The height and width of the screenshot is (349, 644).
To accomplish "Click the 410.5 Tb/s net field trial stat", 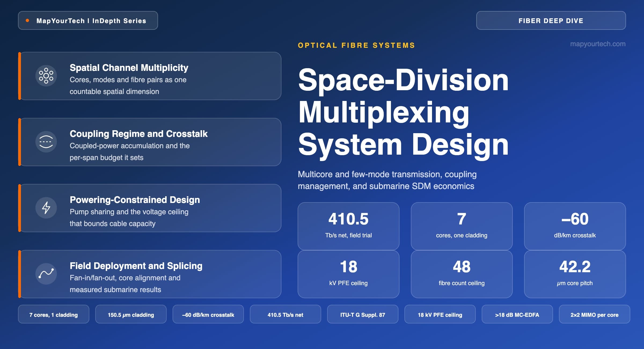I will pos(349,226).
